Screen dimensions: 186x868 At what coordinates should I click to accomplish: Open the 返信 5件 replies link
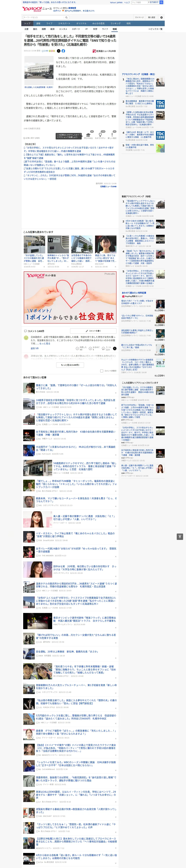[x=35, y=348]
